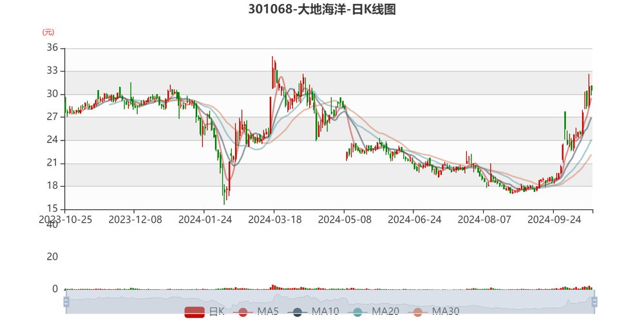
Task: Click the 2024-05-08 date axis label
Action: click(x=345, y=220)
